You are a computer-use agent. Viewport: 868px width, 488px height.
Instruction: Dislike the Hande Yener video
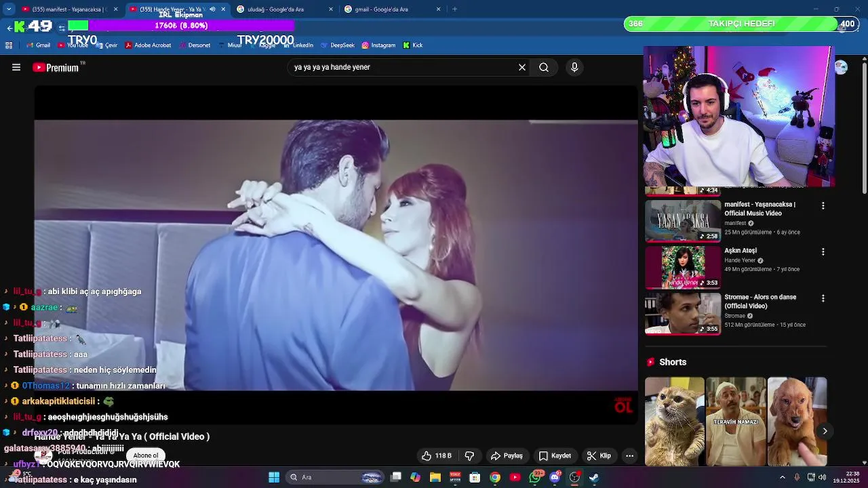[x=469, y=455]
